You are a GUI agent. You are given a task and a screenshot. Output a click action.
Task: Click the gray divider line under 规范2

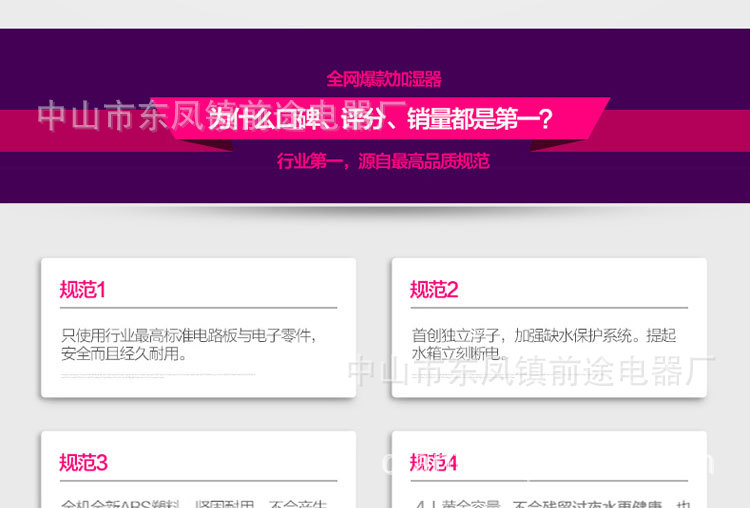click(x=549, y=309)
